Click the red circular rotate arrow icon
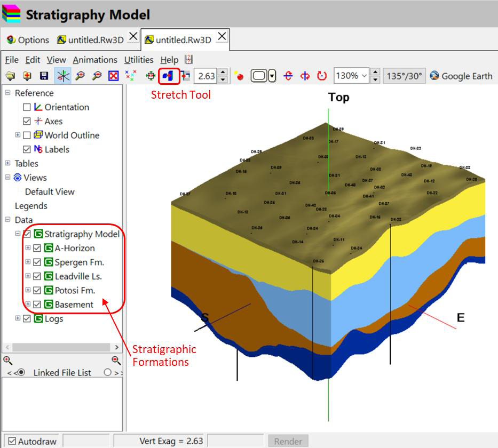Viewport: 498px width, 448px height. [322, 76]
